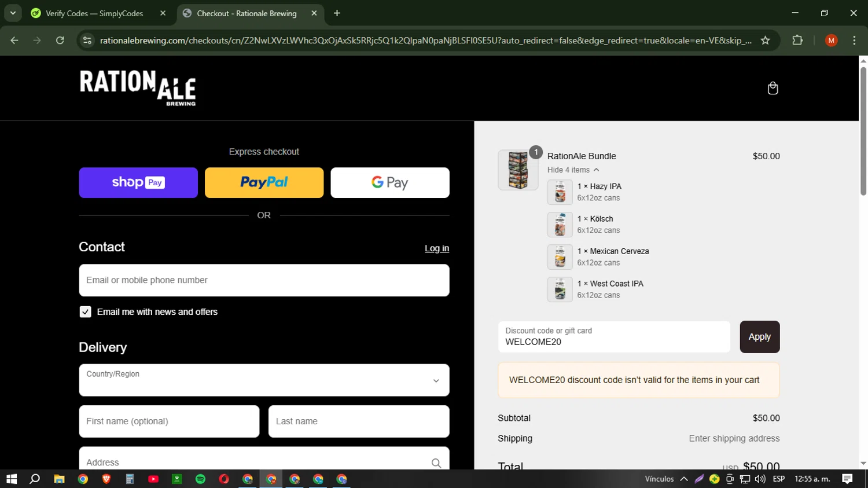Close the Checkout - Rationale Brewing tab
Image resolution: width=868 pixels, height=488 pixels.
click(314, 13)
